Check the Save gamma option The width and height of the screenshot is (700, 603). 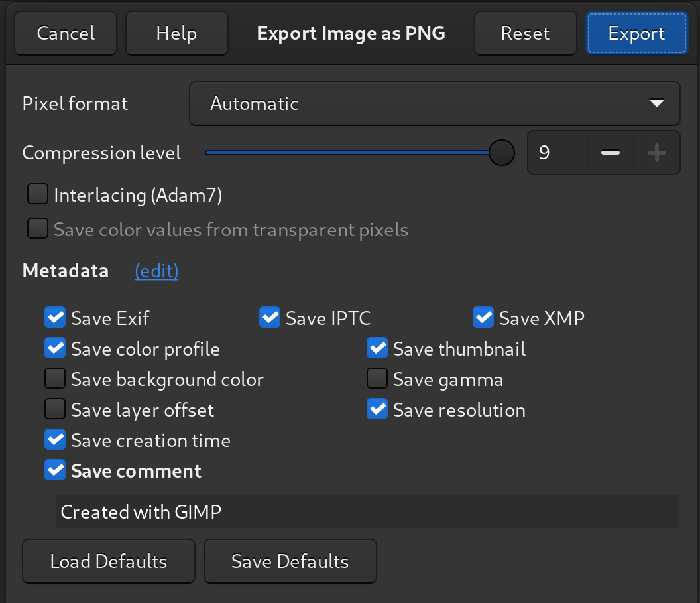tap(377, 378)
